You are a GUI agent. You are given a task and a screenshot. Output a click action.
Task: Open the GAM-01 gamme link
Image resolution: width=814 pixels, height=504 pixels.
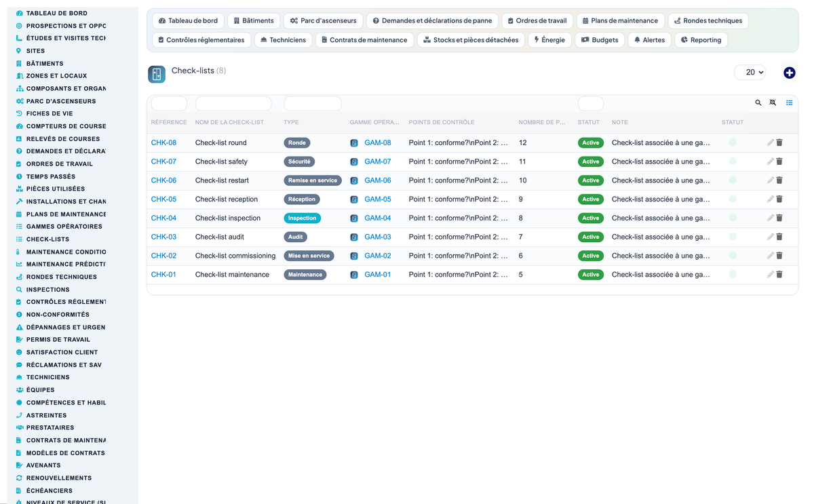(378, 275)
